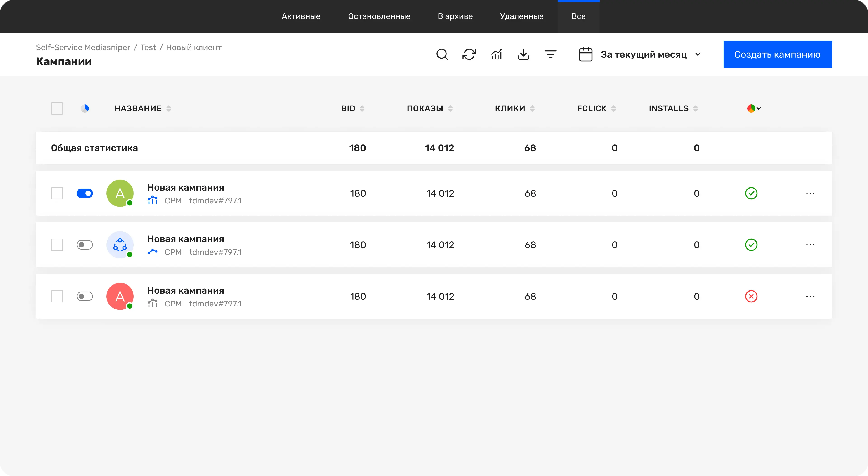Image resolution: width=868 pixels, height=476 pixels.
Task: Click the download icon
Action: click(x=523, y=54)
